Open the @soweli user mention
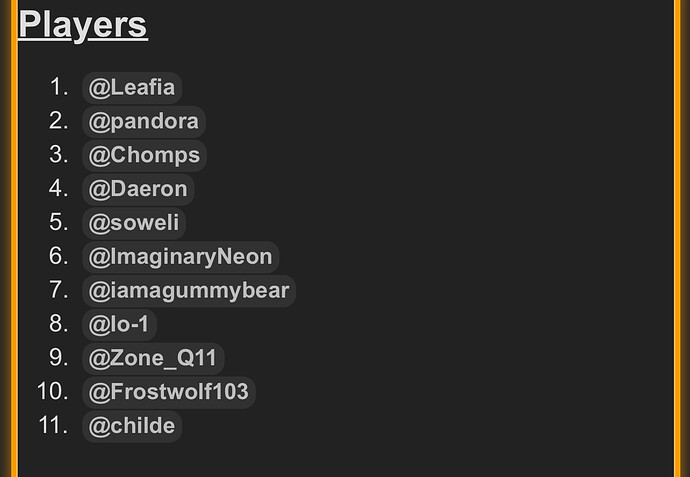Screen dimensions: 690x477 click(x=134, y=223)
